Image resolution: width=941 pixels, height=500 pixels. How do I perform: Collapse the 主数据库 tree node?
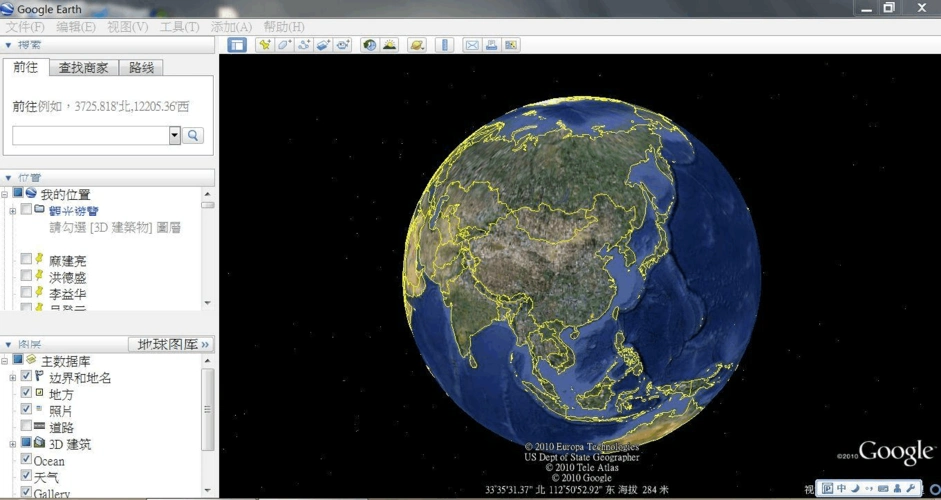[5, 361]
